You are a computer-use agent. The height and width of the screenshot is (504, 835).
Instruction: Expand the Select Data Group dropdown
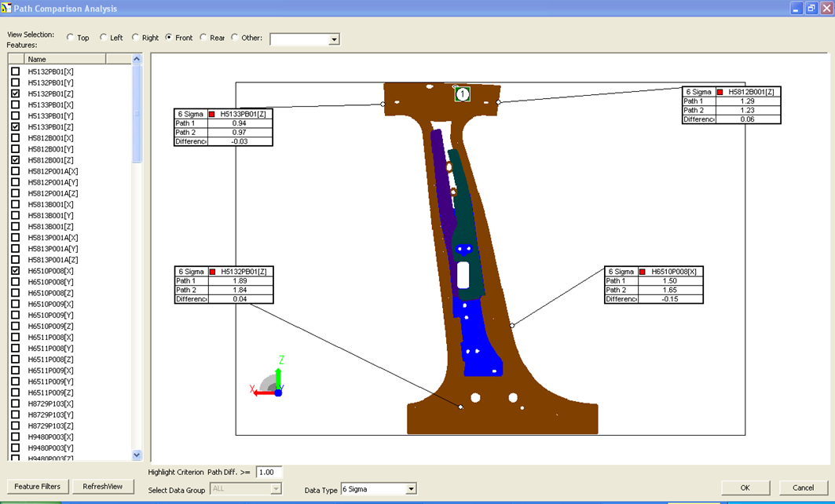(276, 488)
